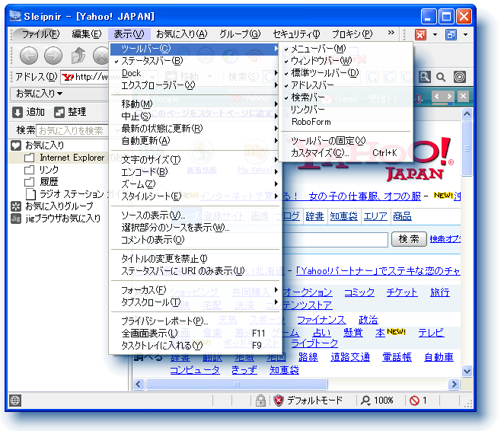Toggle the 標準ツールバー(D) checked item
The width and height of the screenshot is (504, 431).
[346, 73]
